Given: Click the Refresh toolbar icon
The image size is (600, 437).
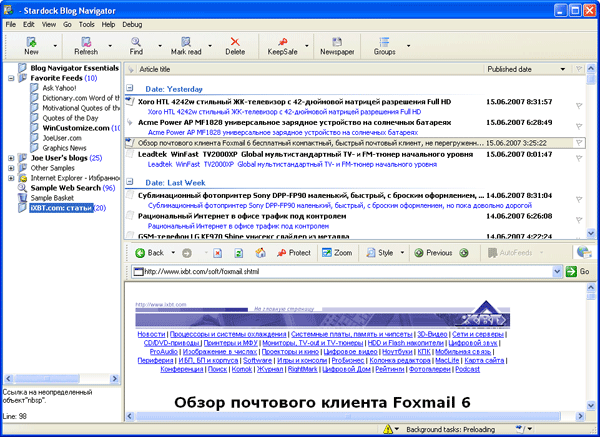Looking at the screenshot, I should pyautogui.click(x=86, y=41).
